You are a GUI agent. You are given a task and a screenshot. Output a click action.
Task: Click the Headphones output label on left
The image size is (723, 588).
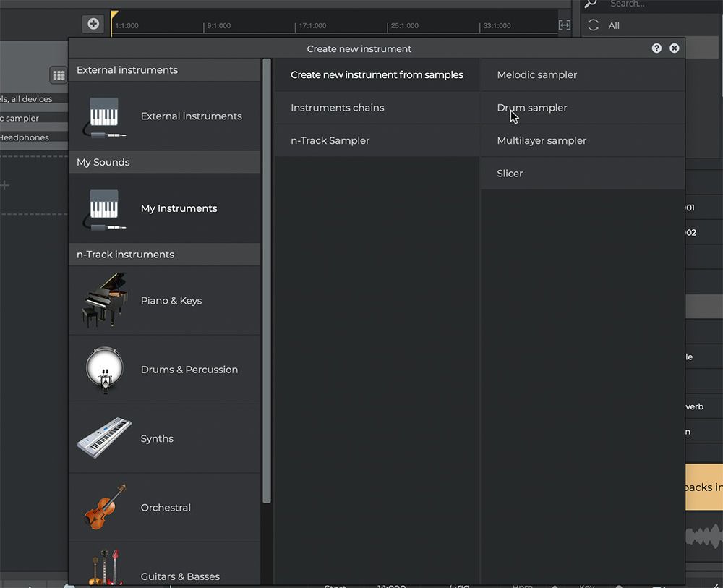pyautogui.click(x=24, y=137)
